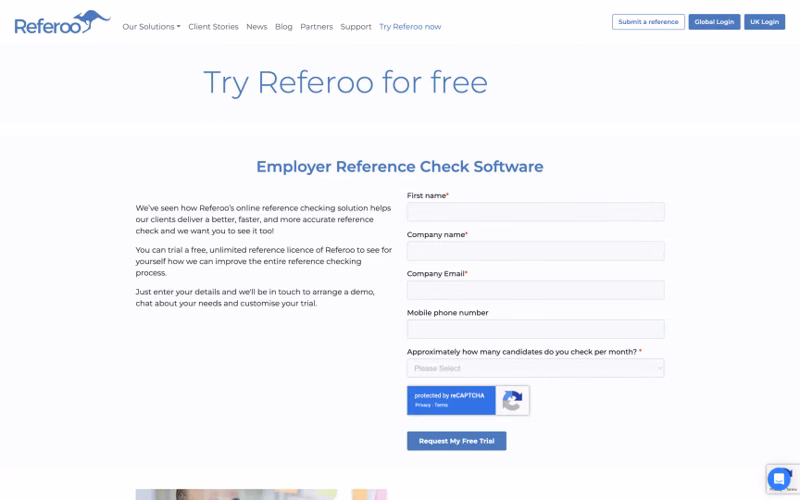Open the candidates per month Please Select dropdown

[x=535, y=368]
